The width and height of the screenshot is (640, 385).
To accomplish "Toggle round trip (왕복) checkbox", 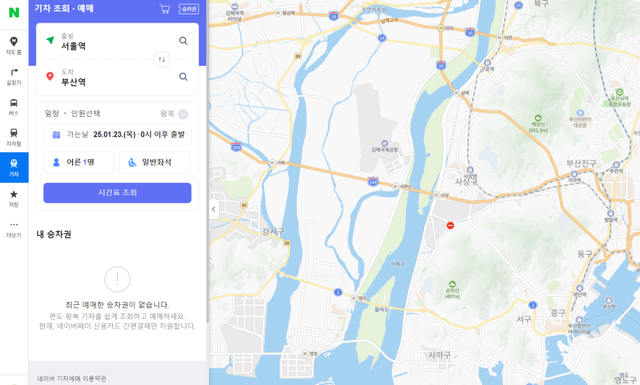I will [x=183, y=114].
